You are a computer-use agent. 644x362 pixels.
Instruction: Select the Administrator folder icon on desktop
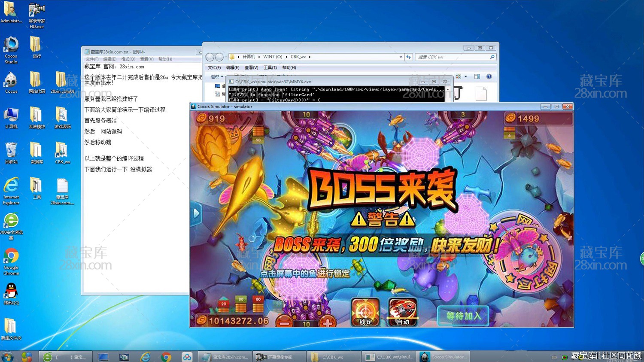11,13
